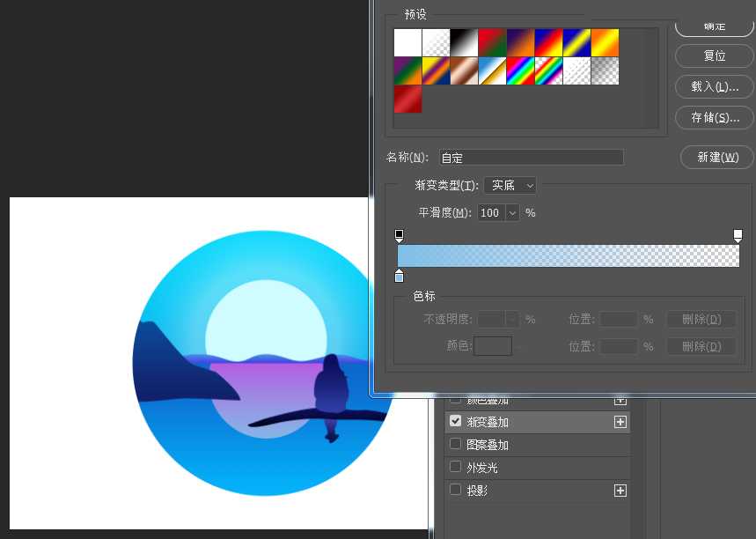Viewport: 756px width, 539px height.
Task: Select the rainbow spectrum gradient preset
Action: (517, 70)
